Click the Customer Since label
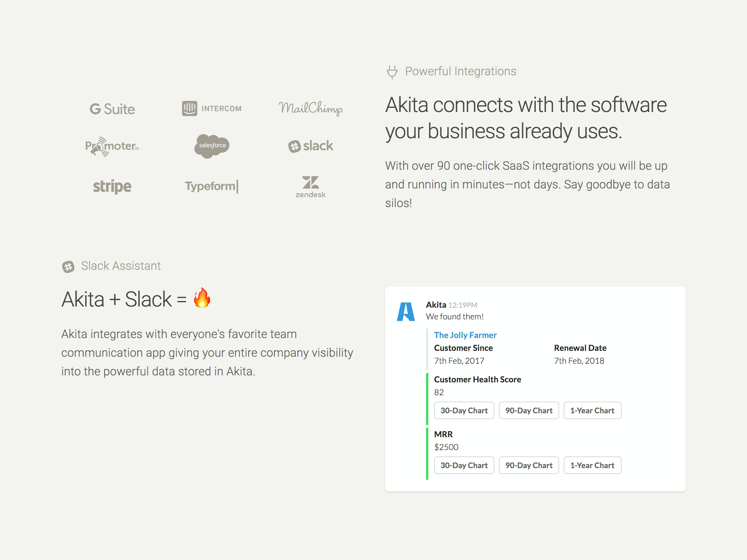 pyautogui.click(x=463, y=348)
